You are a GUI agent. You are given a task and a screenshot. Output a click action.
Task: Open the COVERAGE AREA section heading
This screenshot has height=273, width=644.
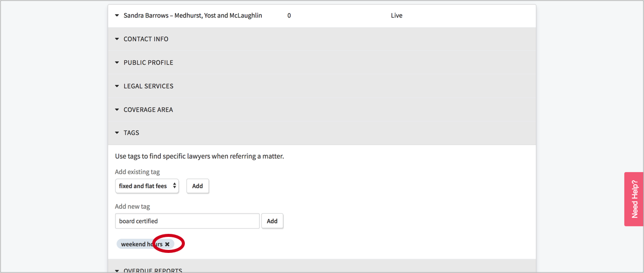click(148, 110)
